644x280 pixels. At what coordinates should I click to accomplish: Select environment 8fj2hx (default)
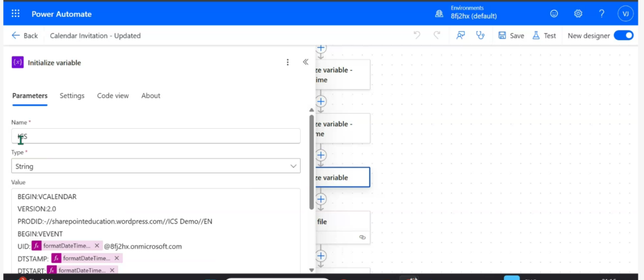(474, 16)
